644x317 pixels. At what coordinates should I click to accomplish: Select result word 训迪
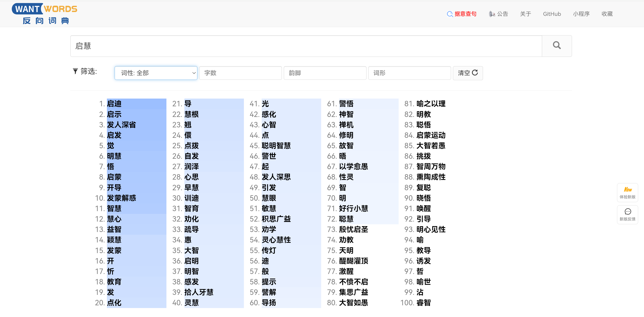191,198
